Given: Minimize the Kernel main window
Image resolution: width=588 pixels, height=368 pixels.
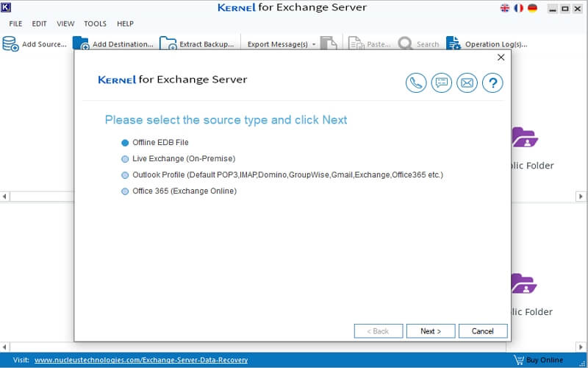Looking at the screenshot, I should pyautogui.click(x=553, y=9).
